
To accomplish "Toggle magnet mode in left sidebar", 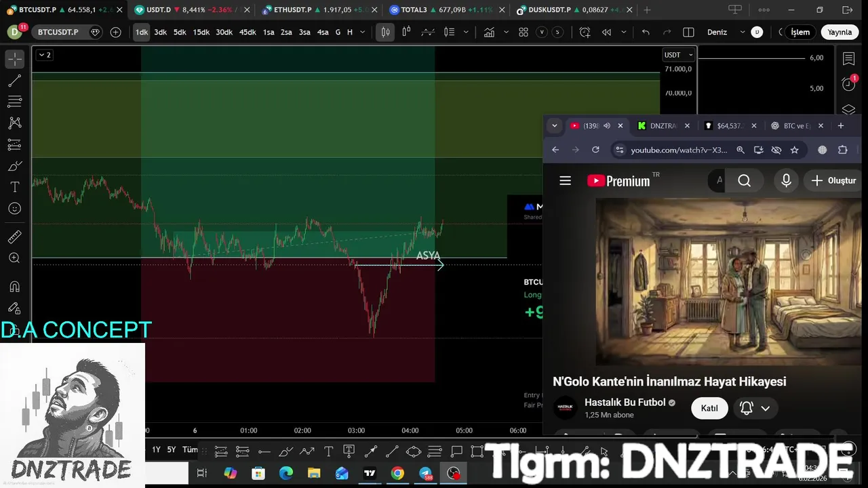I will coord(14,287).
